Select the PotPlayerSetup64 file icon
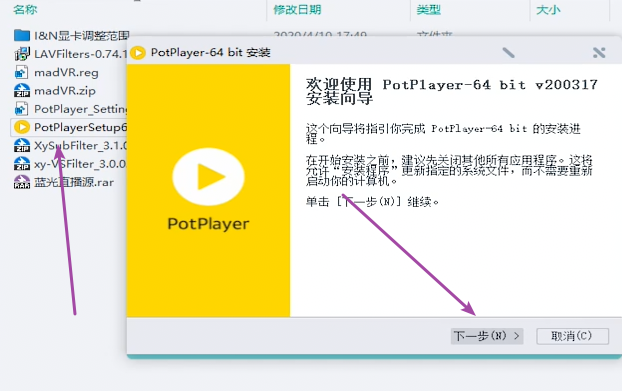 22,127
